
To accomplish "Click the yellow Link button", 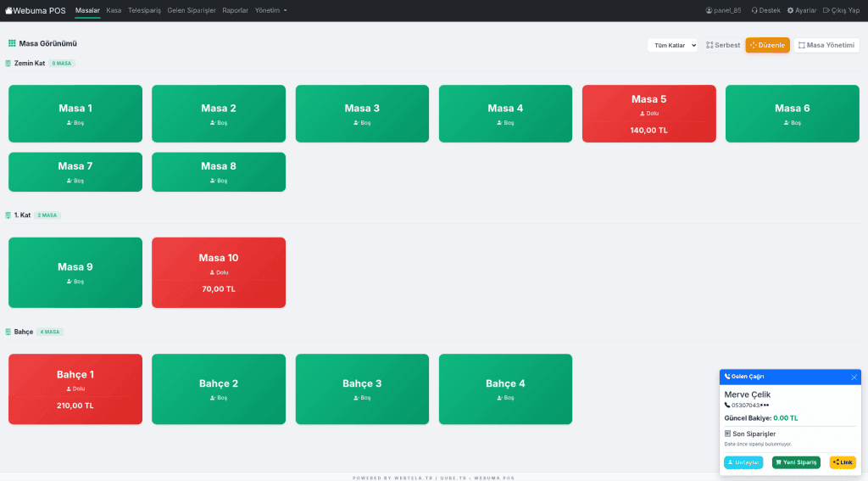I will pos(842,462).
